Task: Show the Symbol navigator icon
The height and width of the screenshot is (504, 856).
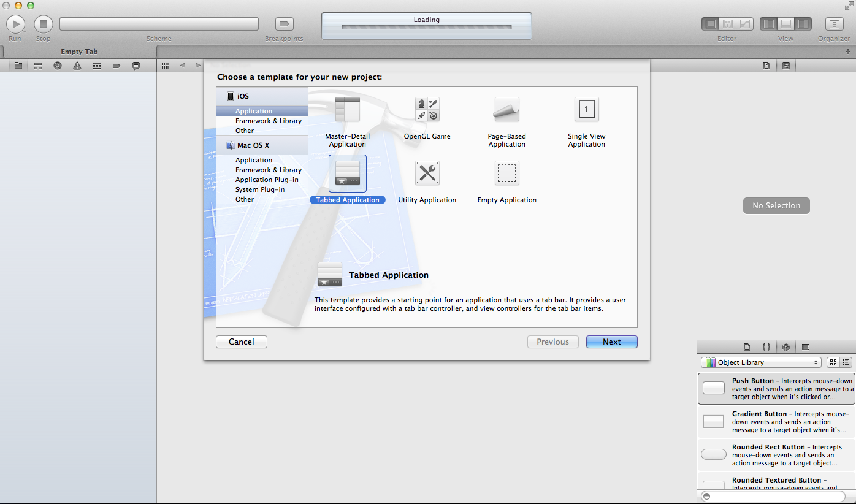Action: [x=38, y=65]
